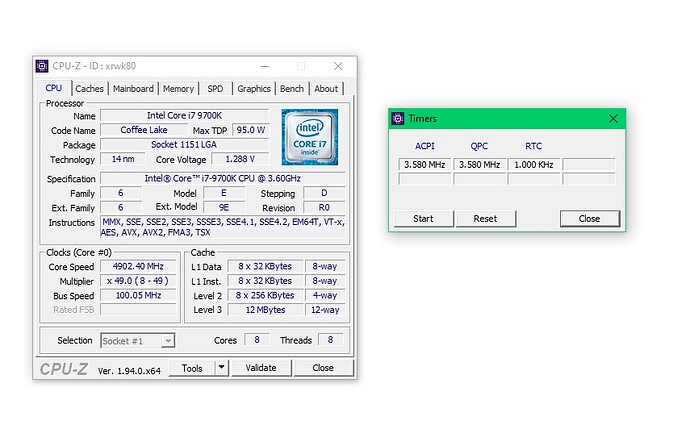The image size is (690, 425).
Task: Click the Bus Speed value 100.05 MHz
Action: (x=138, y=295)
